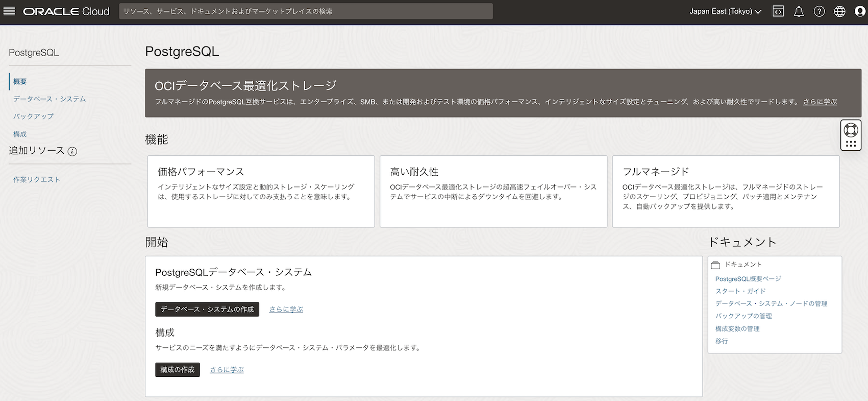The width and height of the screenshot is (868, 401).
Task: Click the OCIデータベース最適化ストレージ banner title
Action: [x=246, y=85]
